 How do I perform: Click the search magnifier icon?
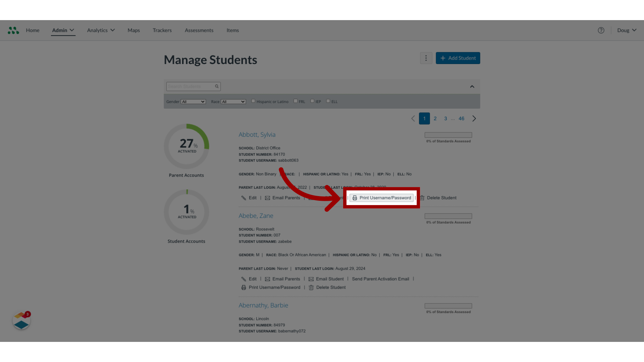tap(217, 86)
